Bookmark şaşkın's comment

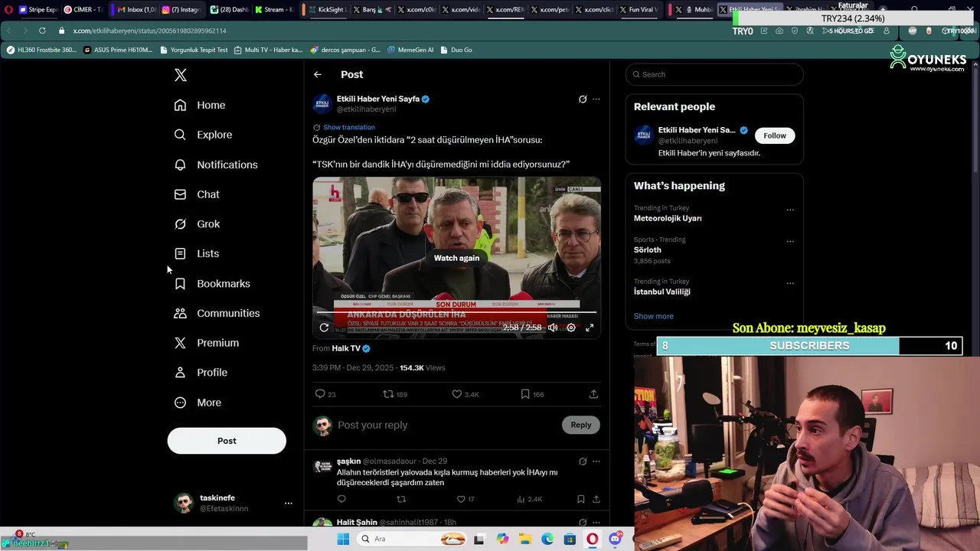(581, 499)
